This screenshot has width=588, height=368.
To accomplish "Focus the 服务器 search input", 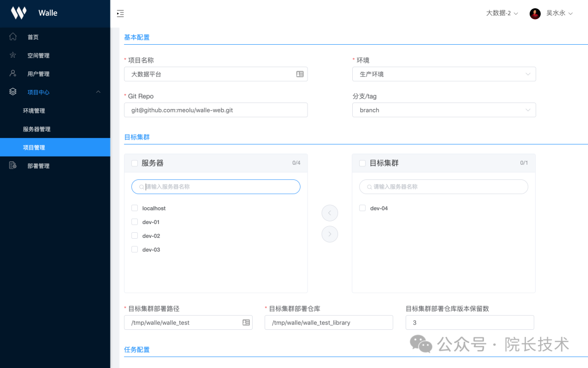I will point(216,186).
